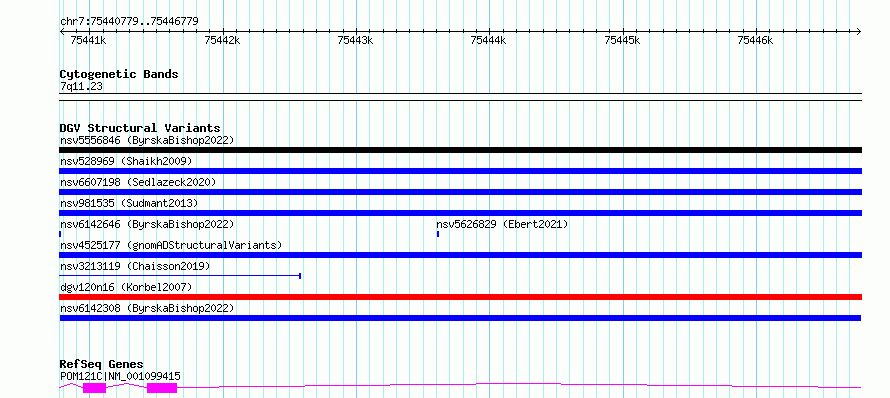Image resolution: width=890 pixels, height=398 pixels.
Task: Open nsv6142308 (ByrskaBishop2022) variant label
Action: click(x=147, y=308)
